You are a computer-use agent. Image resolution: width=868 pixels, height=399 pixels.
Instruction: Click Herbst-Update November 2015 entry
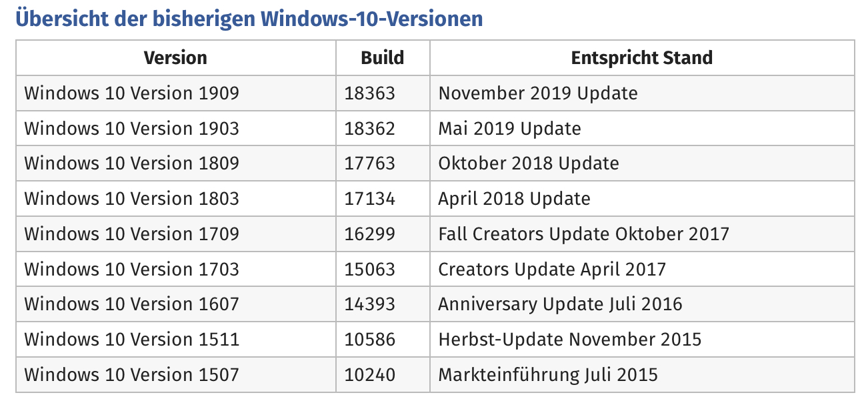pos(570,340)
